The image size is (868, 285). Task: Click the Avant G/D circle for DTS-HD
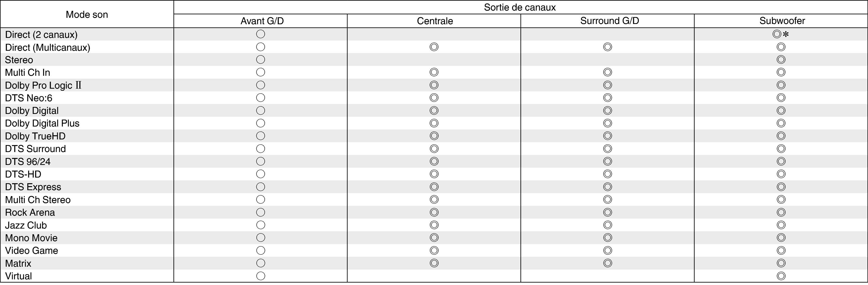[x=261, y=174]
